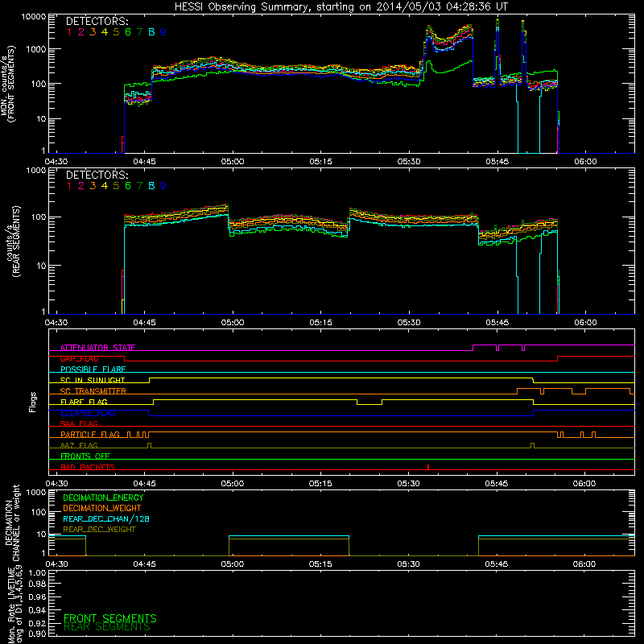Click detector 9 in the rear segments legend

pos(163,186)
